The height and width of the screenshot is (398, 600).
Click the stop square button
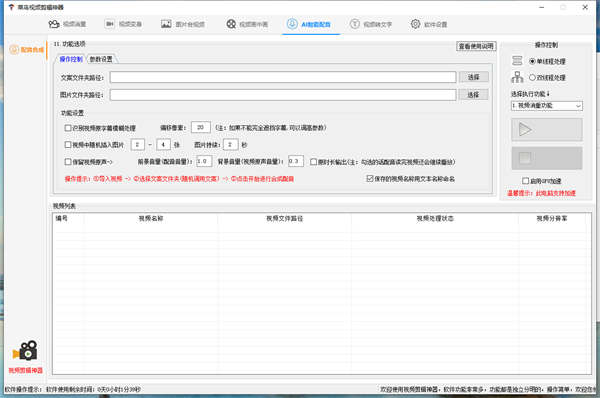[547, 158]
